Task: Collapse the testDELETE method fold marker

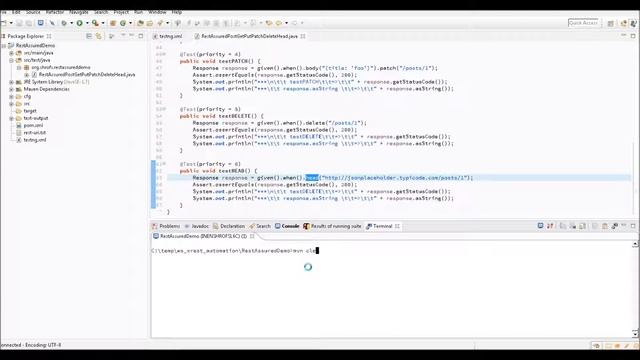Action: [164, 109]
